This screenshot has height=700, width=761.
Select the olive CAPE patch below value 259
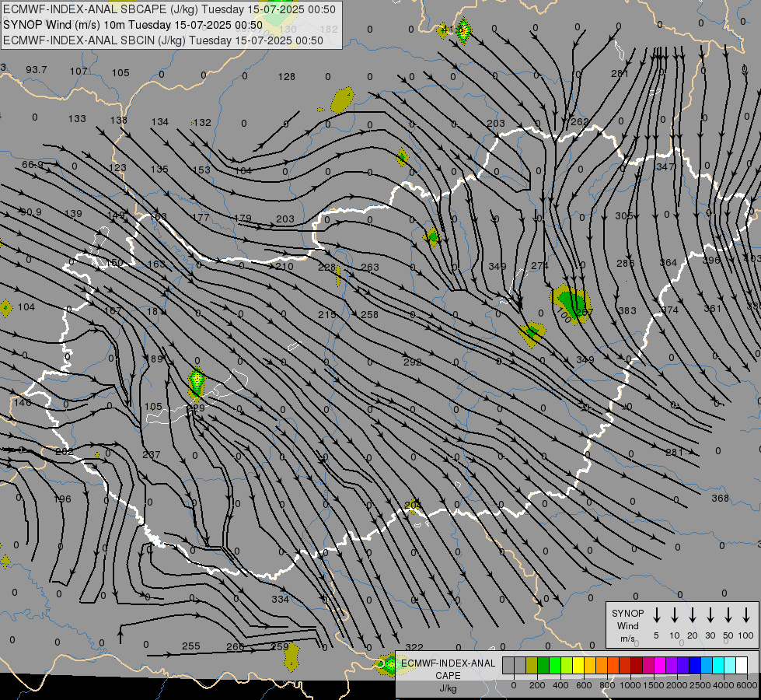(x=291, y=657)
